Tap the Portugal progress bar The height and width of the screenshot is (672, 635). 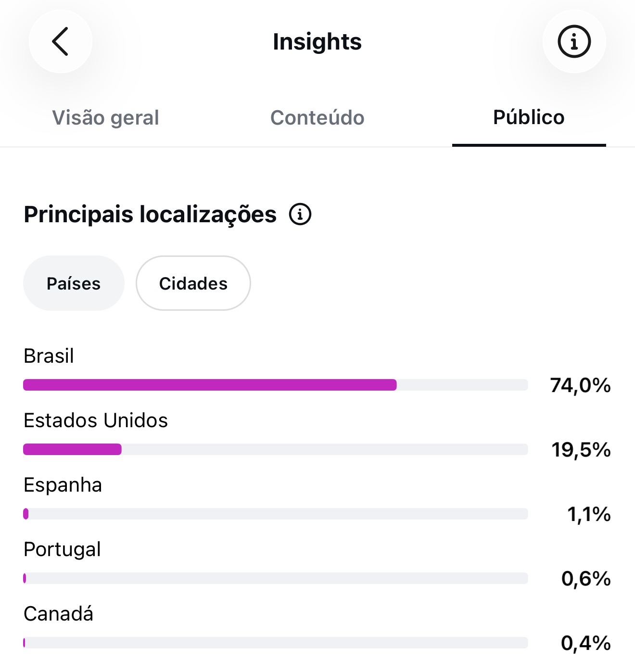[276, 578]
